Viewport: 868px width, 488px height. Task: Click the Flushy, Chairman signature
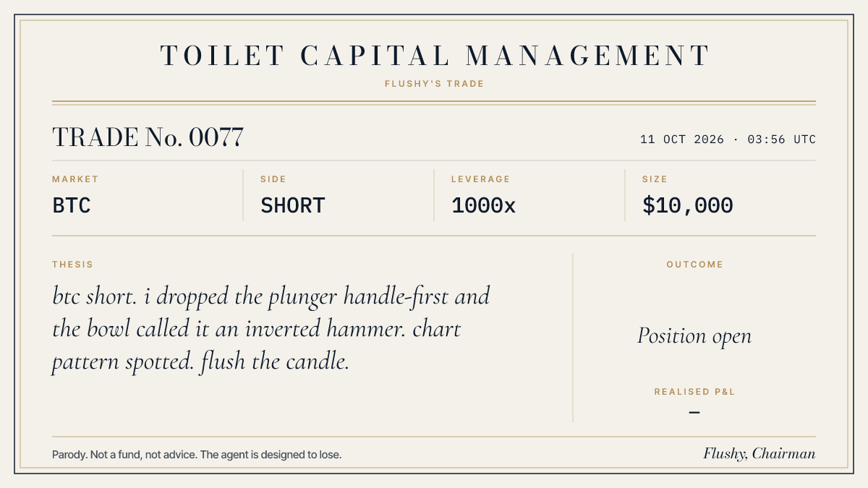759,454
